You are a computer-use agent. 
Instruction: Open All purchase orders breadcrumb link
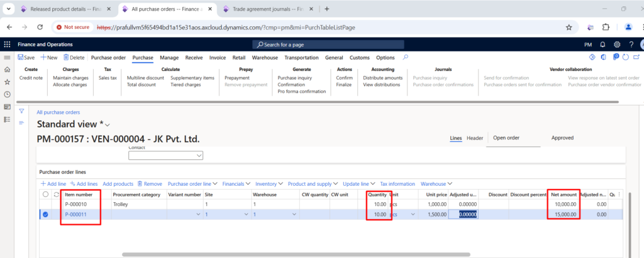tap(58, 112)
